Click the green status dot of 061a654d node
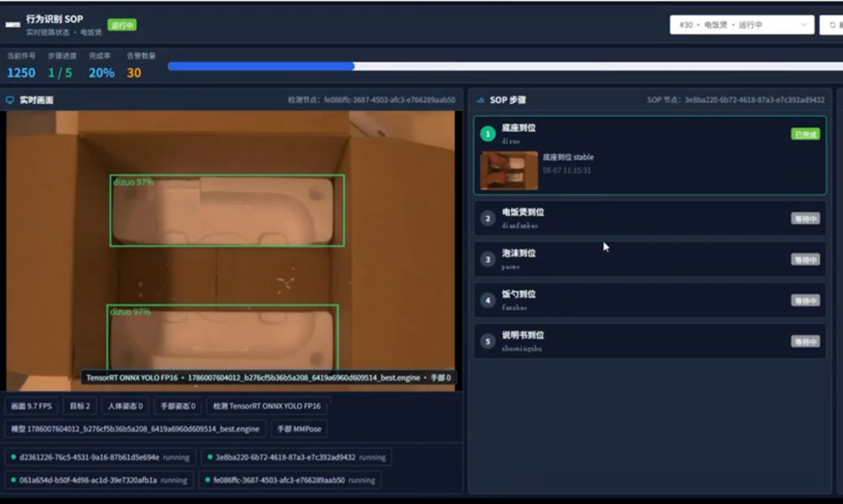This screenshot has width=843, height=504. [14, 480]
